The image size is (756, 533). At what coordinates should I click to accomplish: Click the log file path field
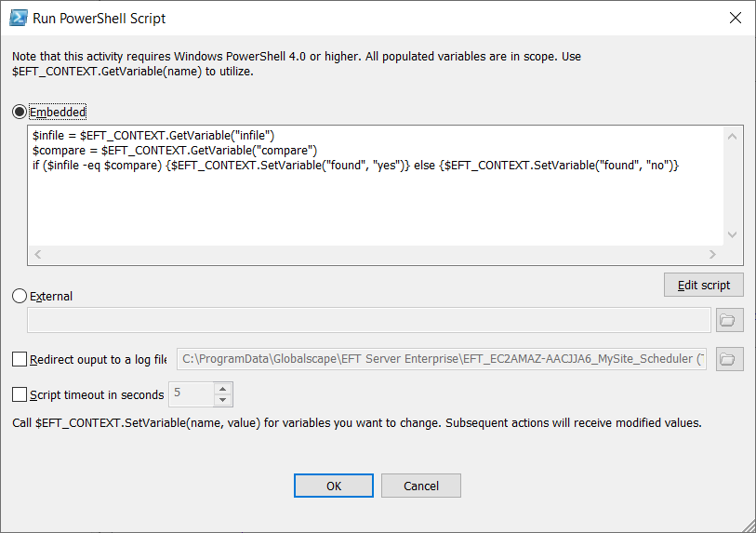click(441, 358)
